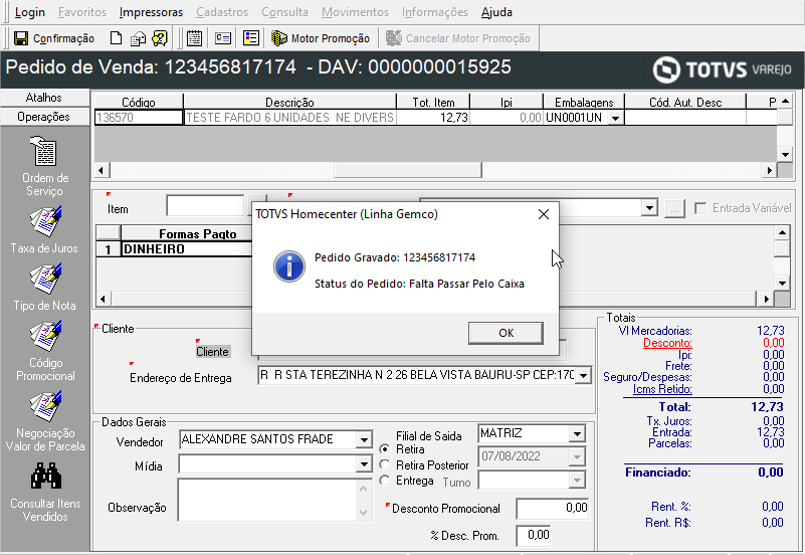
Task: Click the mailbox icon in the toolbar
Action: pos(138,39)
